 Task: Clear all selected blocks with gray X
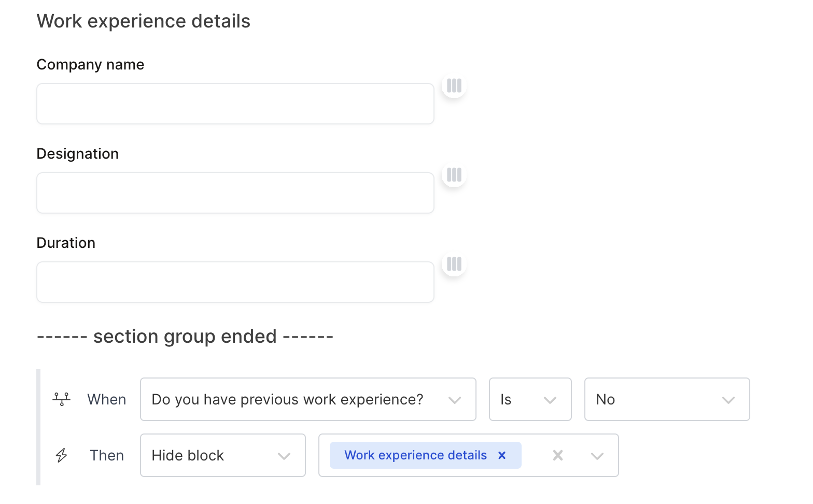click(x=558, y=455)
